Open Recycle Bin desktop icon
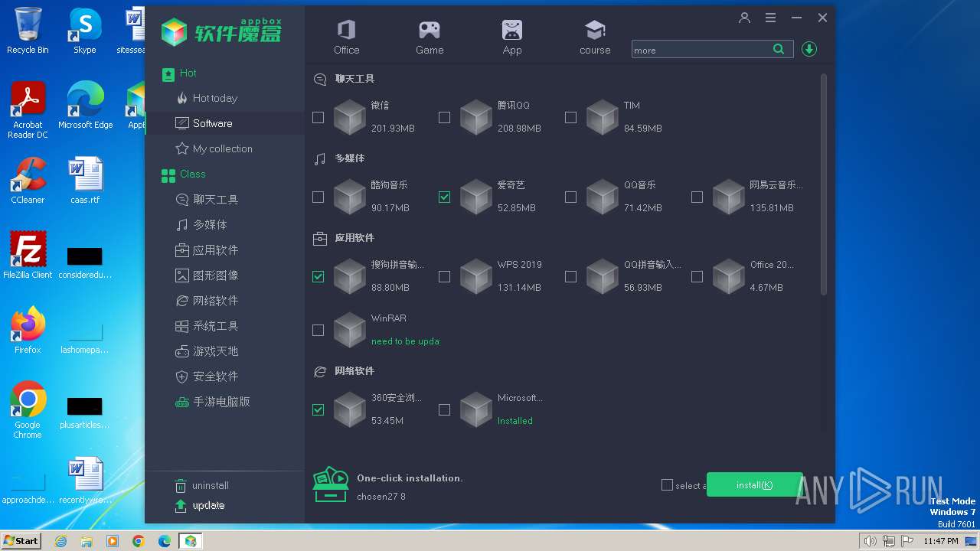Screen dimensions: 980x551 (x=28, y=31)
